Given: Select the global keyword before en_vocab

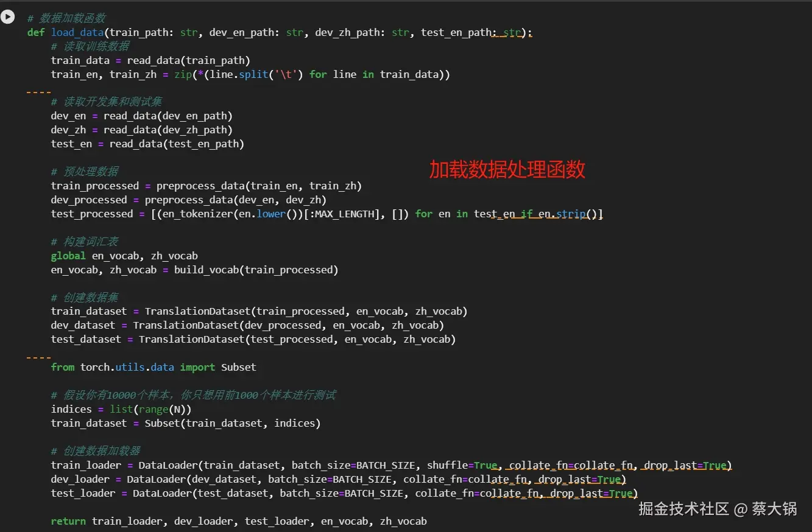Looking at the screenshot, I should 68,256.
